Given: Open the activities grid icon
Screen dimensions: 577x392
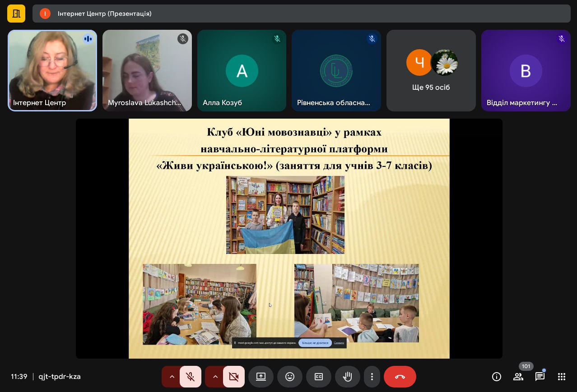Looking at the screenshot, I should pos(562,377).
